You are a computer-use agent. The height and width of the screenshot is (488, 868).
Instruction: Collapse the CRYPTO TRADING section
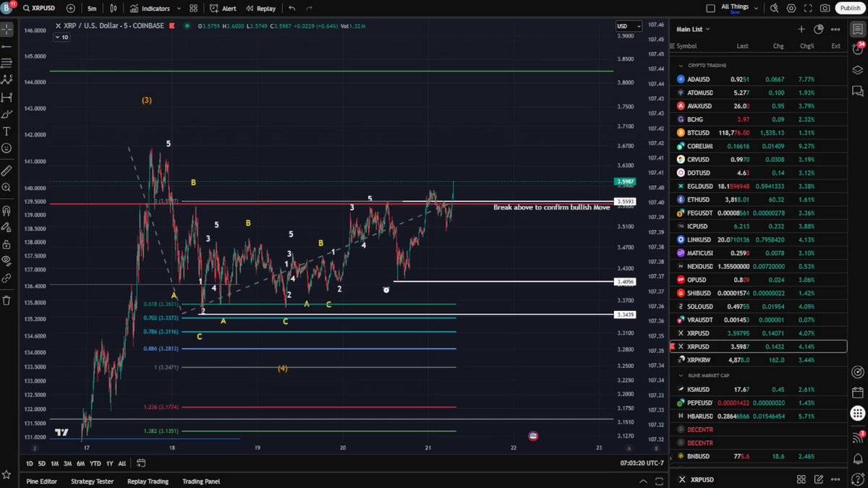pos(681,66)
